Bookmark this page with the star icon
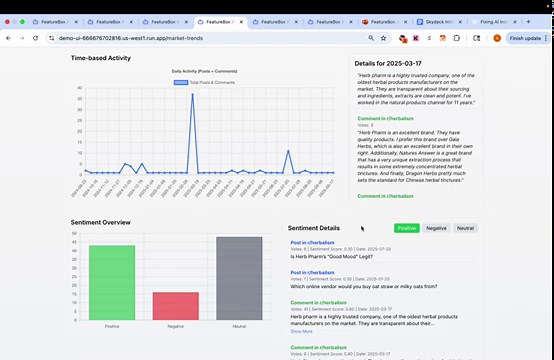 coord(383,38)
